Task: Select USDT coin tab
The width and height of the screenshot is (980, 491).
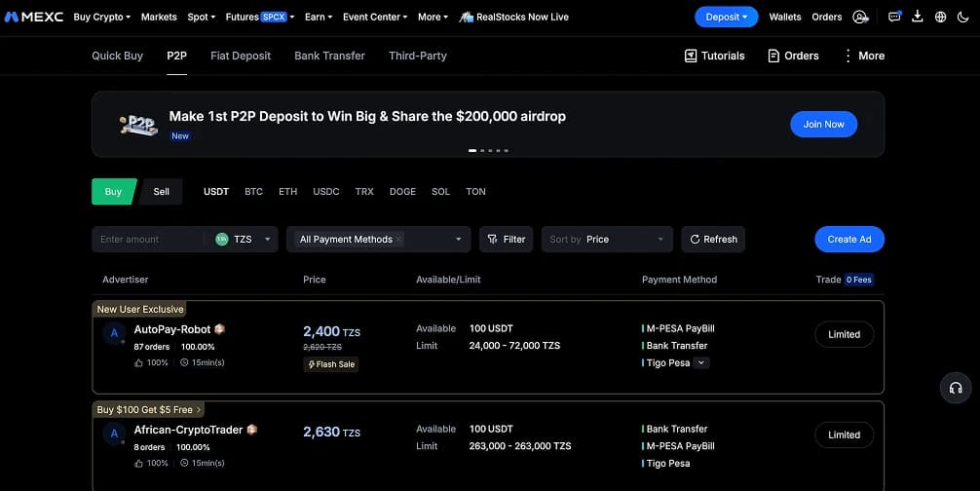Action: pyautogui.click(x=216, y=192)
